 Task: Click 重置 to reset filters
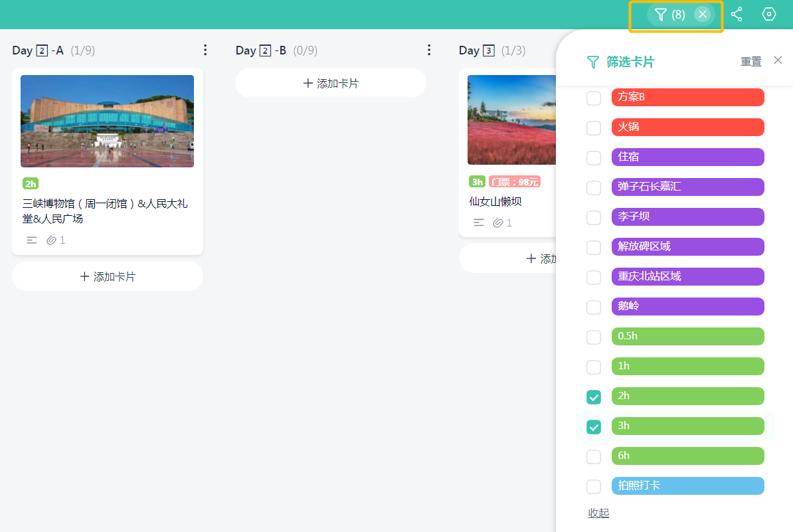pyautogui.click(x=751, y=62)
